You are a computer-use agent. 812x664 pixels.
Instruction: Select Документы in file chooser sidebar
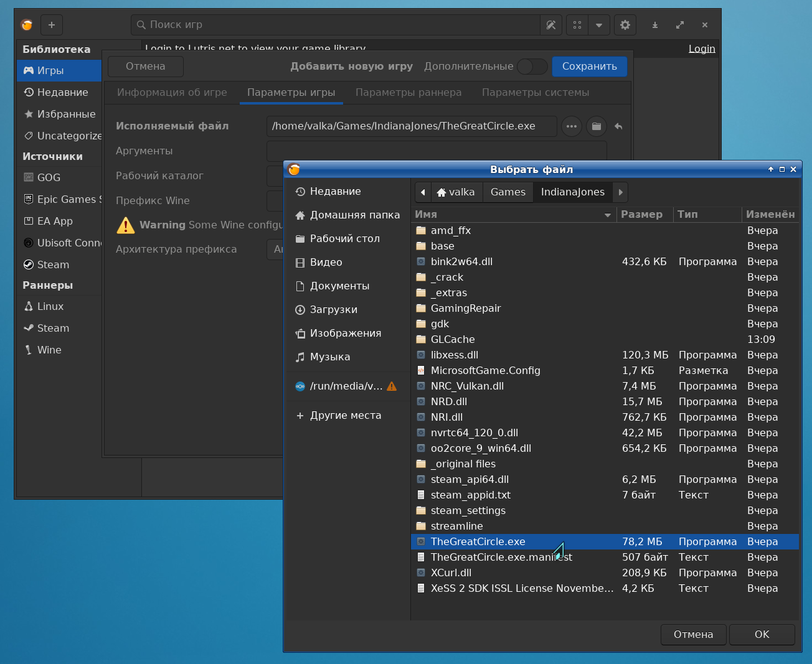click(348, 286)
